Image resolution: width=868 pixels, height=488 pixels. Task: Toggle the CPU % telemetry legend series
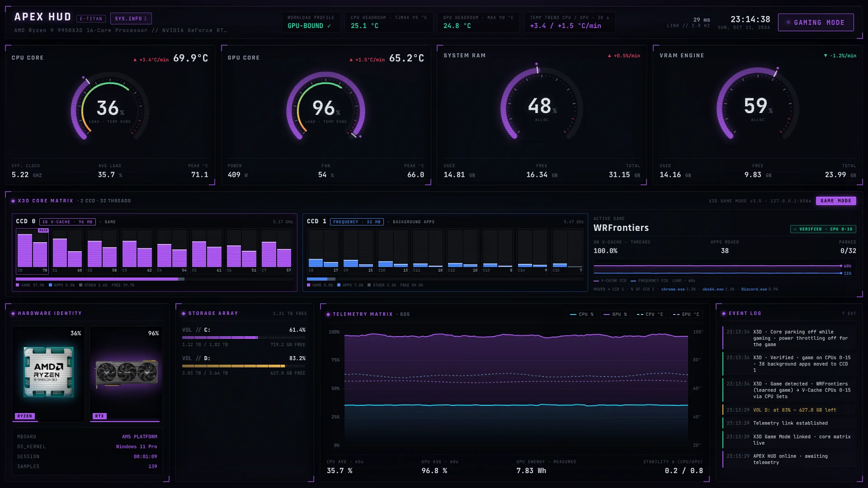point(582,314)
